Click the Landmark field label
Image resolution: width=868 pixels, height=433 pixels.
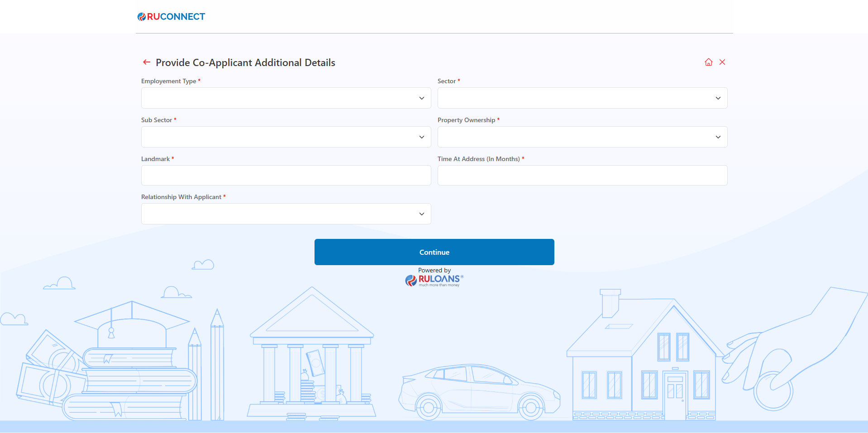155,159
